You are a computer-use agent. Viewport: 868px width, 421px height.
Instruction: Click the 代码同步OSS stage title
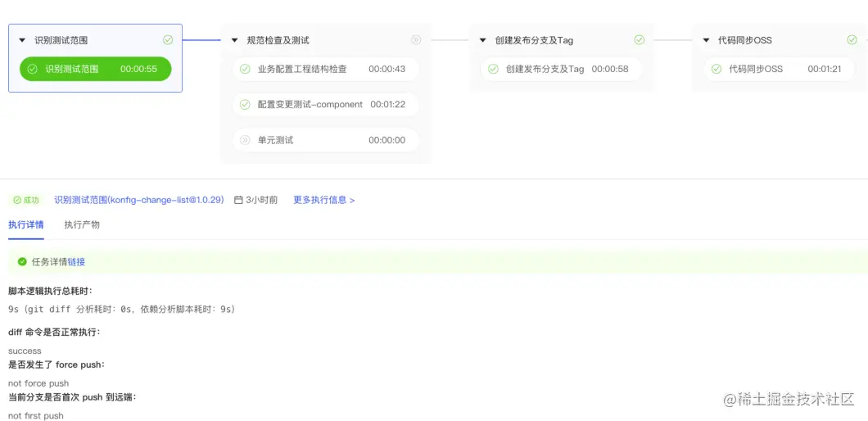click(x=744, y=40)
